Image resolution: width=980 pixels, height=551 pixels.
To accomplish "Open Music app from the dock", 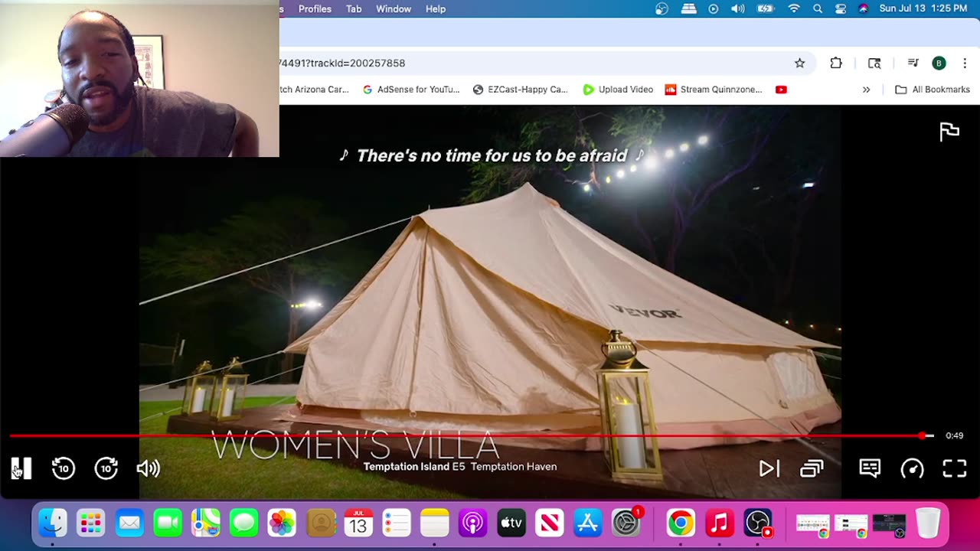I will coord(718,523).
